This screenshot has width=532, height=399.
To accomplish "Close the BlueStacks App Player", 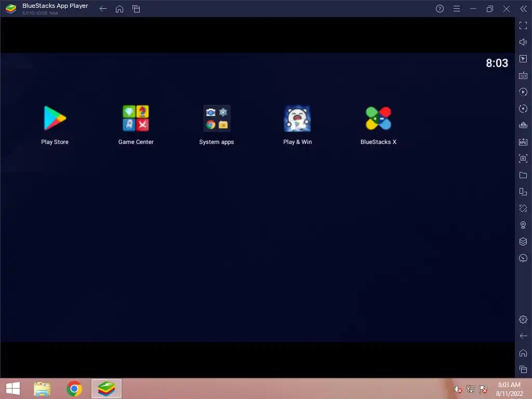I will pyautogui.click(x=506, y=9).
